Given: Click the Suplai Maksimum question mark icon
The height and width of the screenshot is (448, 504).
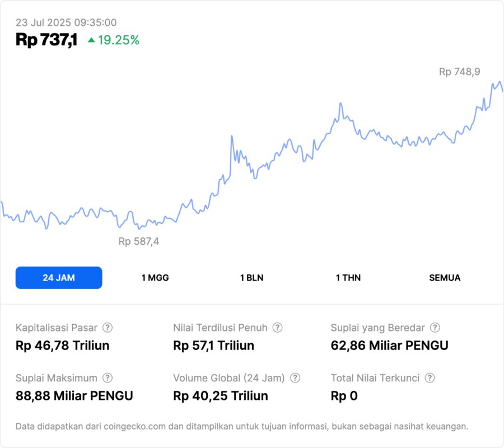Looking at the screenshot, I should [x=108, y=378].
